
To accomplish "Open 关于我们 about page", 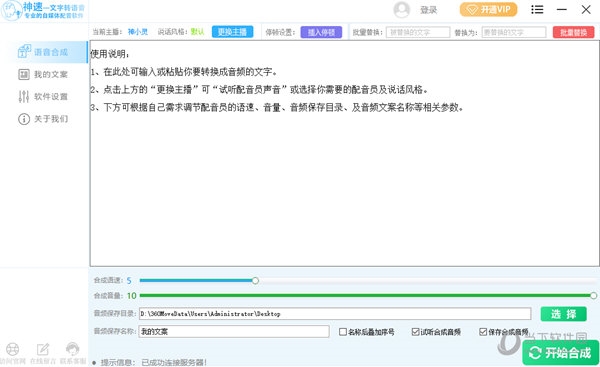I will pyautogui.click(x=44, y=119).
